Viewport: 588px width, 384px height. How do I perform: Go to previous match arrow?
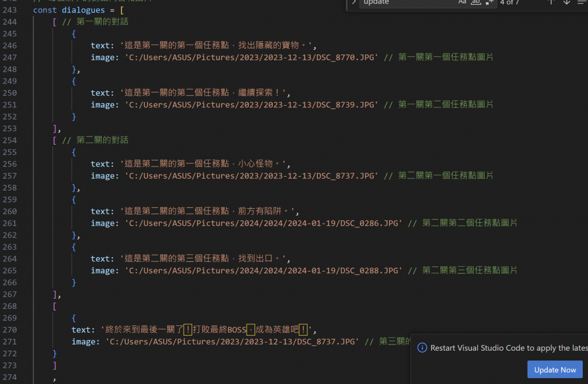551,2
